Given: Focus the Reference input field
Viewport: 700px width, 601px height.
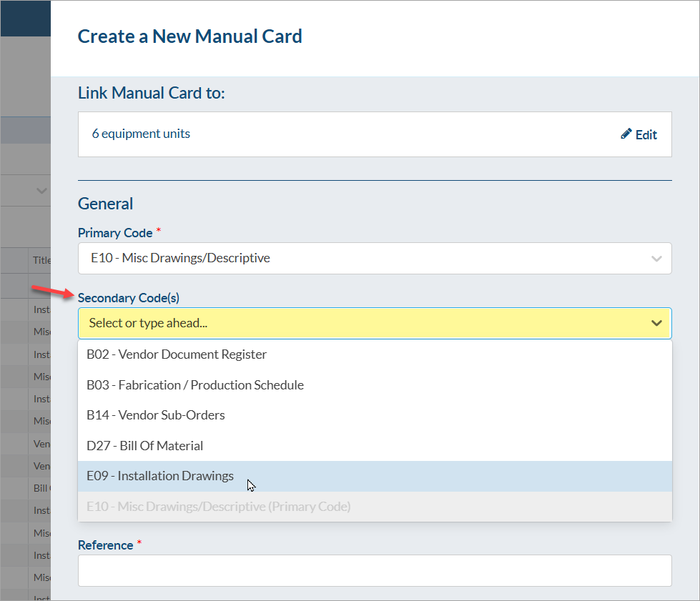Looking at the screenshot, I should click(375, 571).
